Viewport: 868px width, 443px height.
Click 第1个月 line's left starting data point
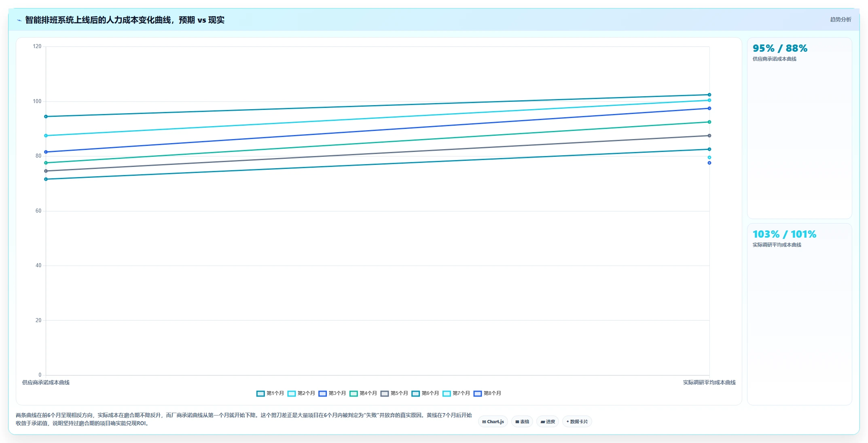click(x=46, y=117)
